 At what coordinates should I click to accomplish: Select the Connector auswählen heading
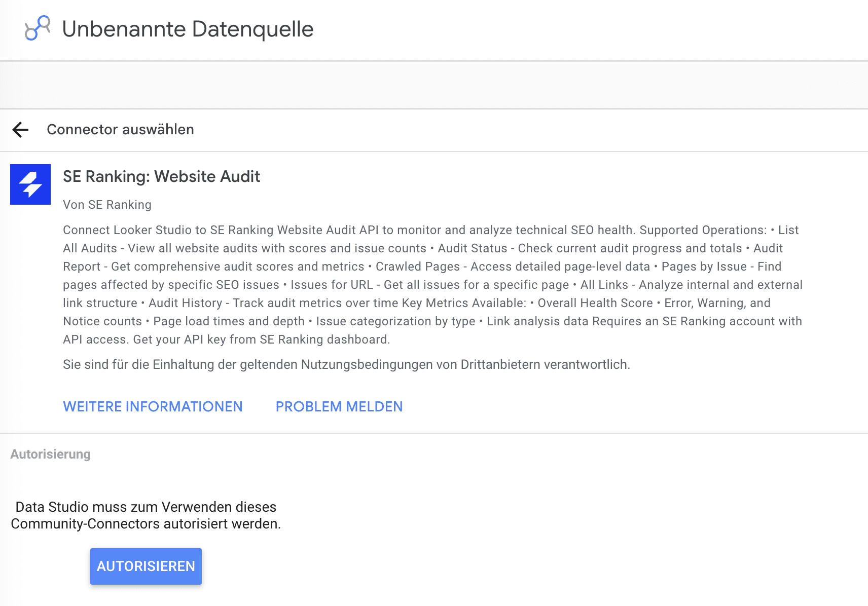(x=121, y=130)
